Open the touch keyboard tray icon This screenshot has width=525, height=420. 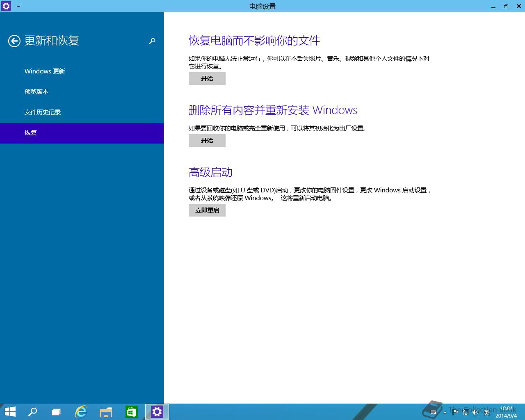tap(433, 412)
